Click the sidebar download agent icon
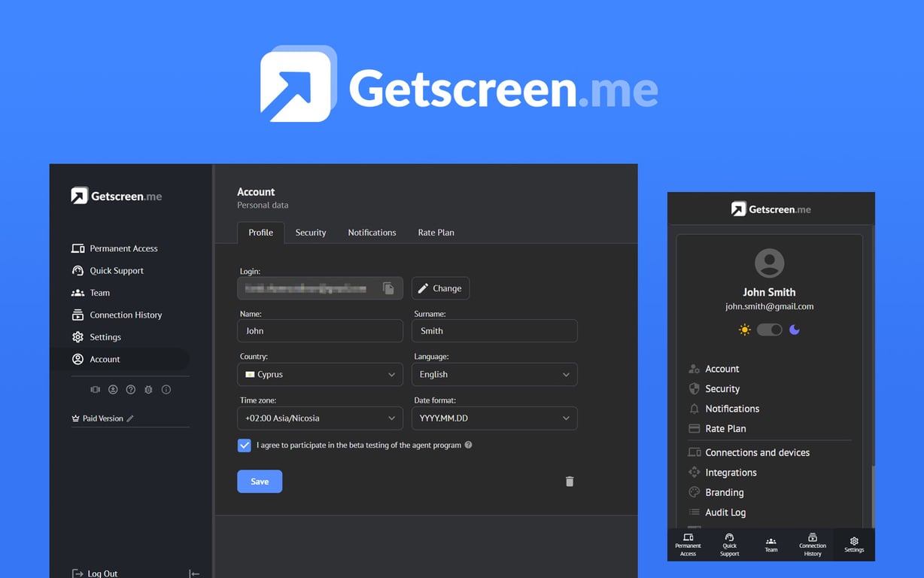Screen dimensions: 924x578 pyautogui.click(x=113, y=390)
